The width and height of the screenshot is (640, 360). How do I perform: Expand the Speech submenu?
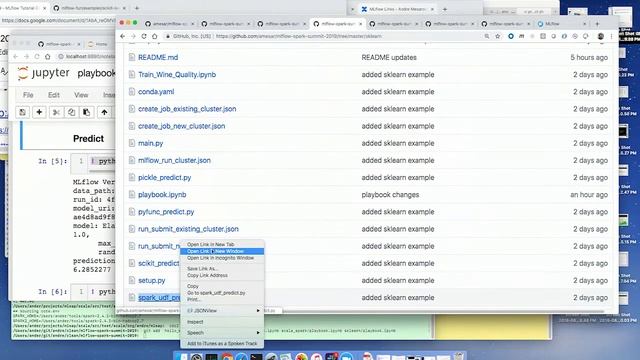click(x=222, y=333)
